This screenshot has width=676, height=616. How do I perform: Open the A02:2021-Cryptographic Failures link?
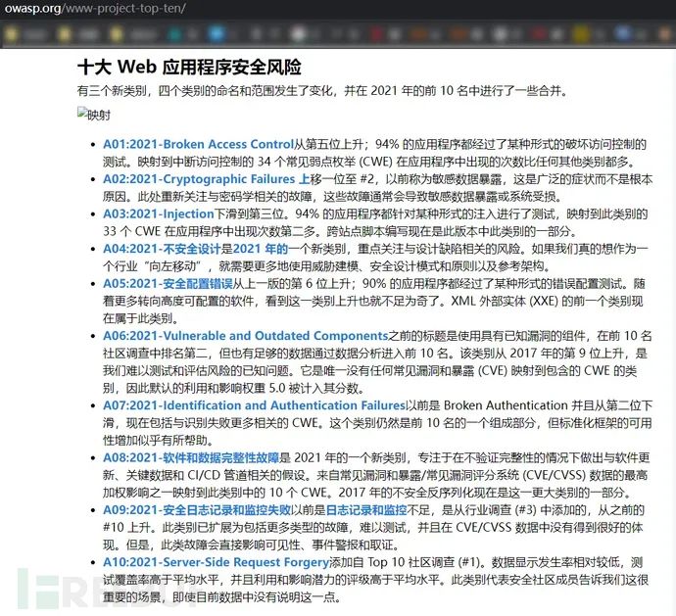point(199,178)
